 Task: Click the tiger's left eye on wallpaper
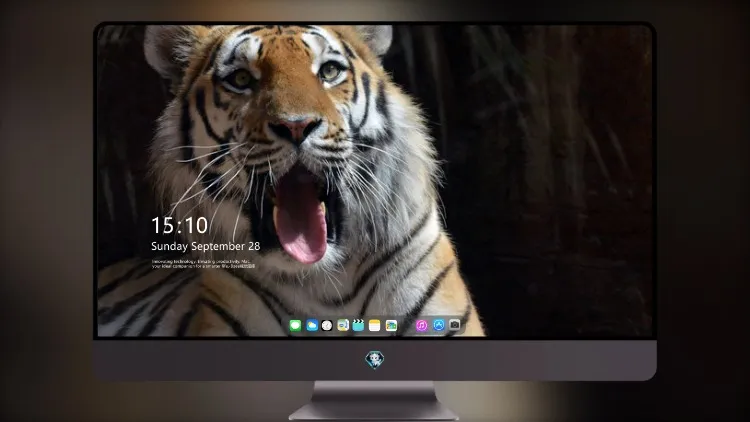[x=241, y=78]
